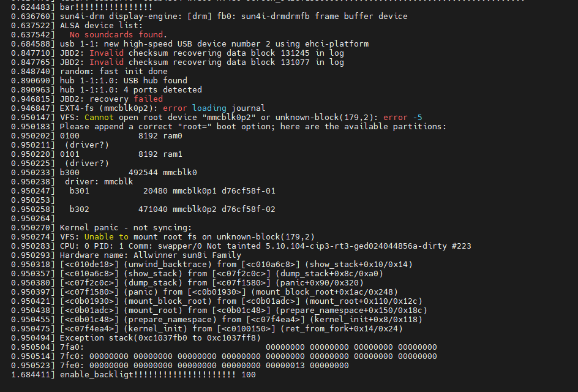Click the "Hardware name: Allwinner sun8i Family" line
The width and height of the screenshot is (578, 392).
tap(151, 255)
